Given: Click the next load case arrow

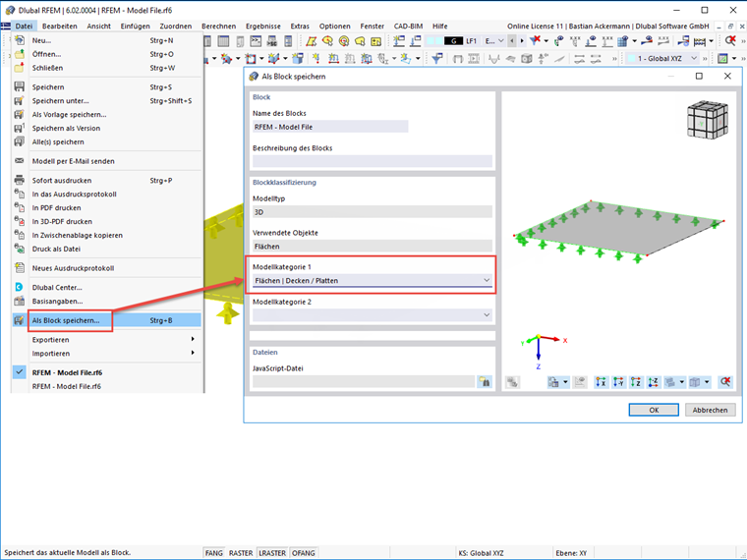Looking at the screenshot, I should click(x=522, y=41).
